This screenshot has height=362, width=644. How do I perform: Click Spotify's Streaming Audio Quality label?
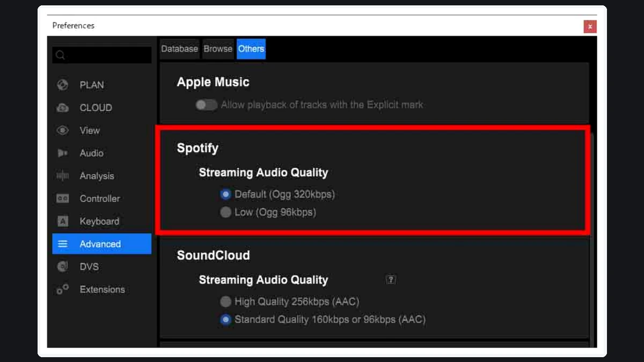point(264,173)
